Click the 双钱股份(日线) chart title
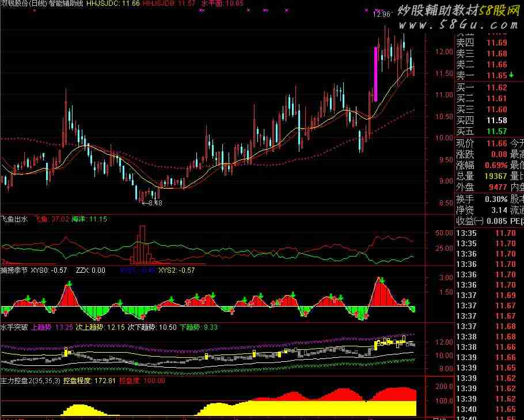The height and width of the screenshot is (420, 524). [24, 3]
